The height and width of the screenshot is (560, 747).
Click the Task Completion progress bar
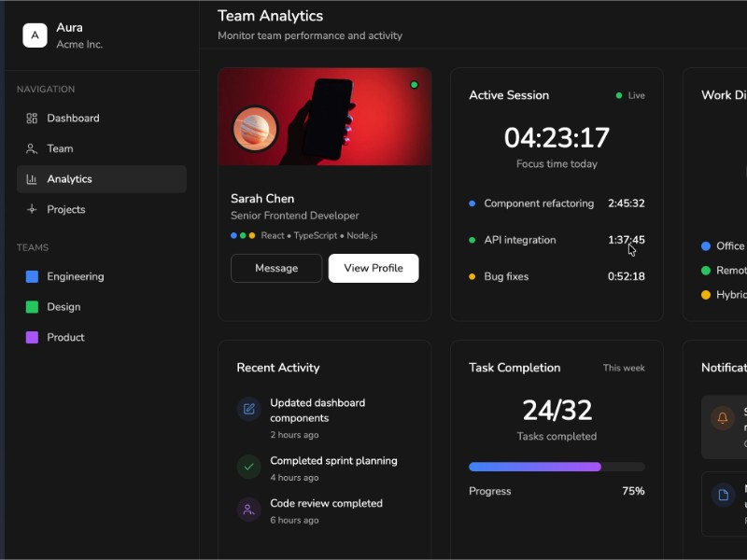tap(557, 467)
